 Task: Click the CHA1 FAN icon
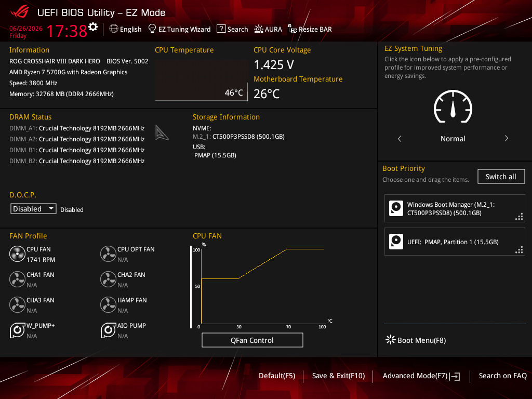17,279
